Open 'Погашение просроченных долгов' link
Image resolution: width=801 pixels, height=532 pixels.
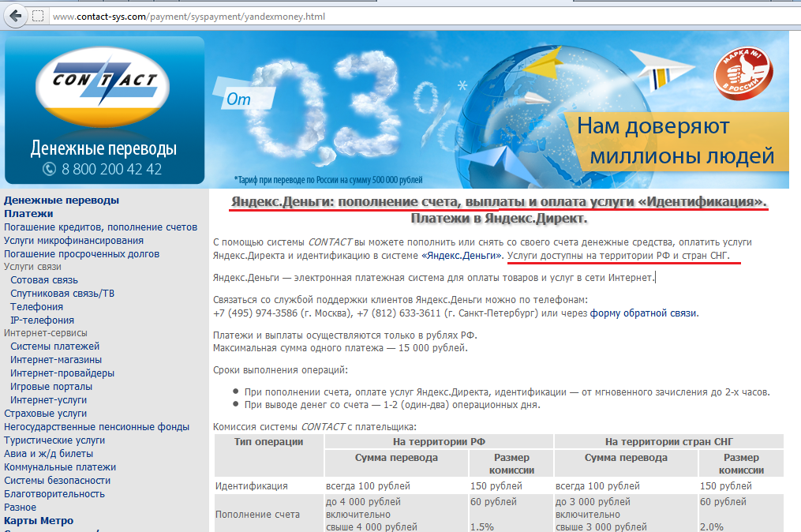pyautogui.click(x=82, y=254)
